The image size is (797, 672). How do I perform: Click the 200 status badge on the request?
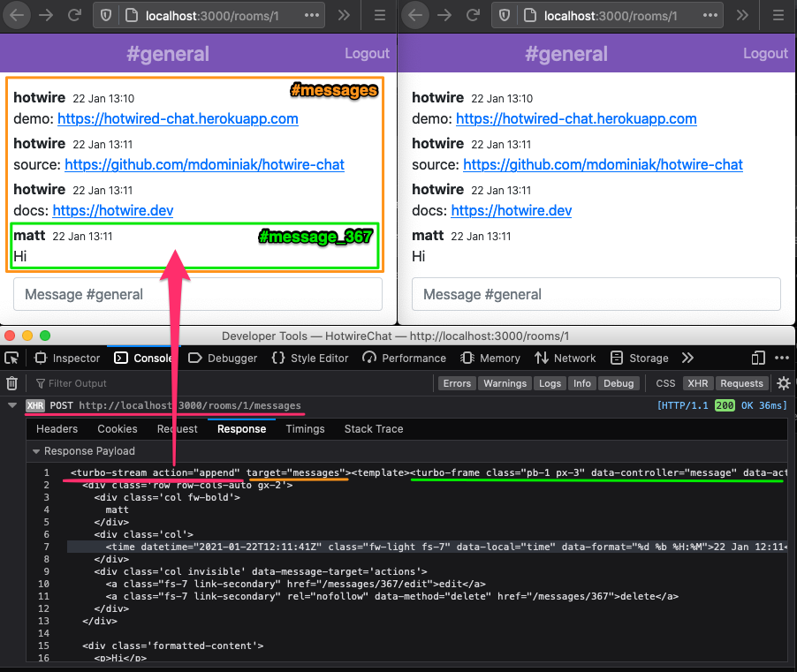coord(725,405)
